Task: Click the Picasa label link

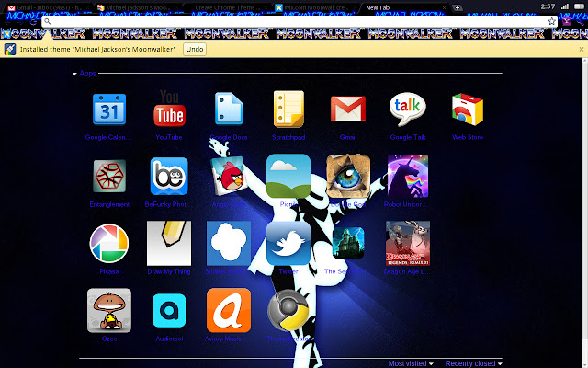Action: pos(109,271)
